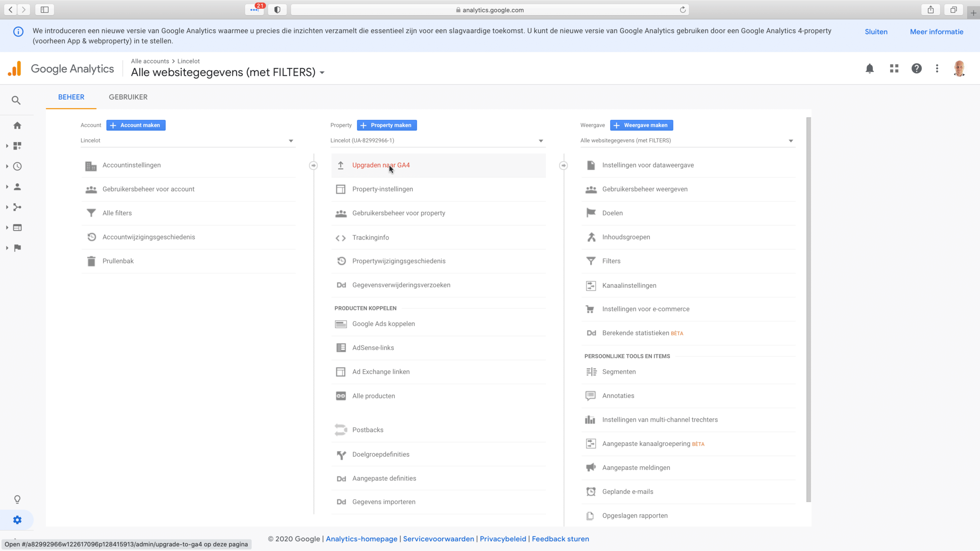Expand the Customization section arrow in sidebar
Image resolution: width=980 pixels, height=551 pixels.
point(7,146)
